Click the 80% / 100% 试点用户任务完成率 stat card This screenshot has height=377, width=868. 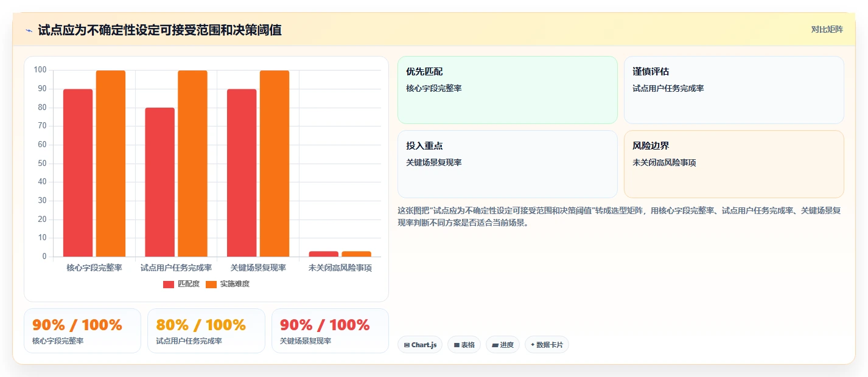(x=206, y=331)
